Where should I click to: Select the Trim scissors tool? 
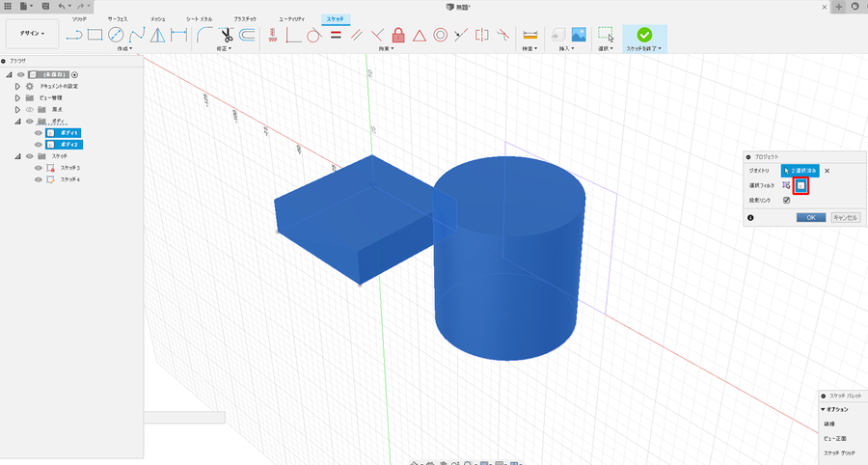[227, 35]
